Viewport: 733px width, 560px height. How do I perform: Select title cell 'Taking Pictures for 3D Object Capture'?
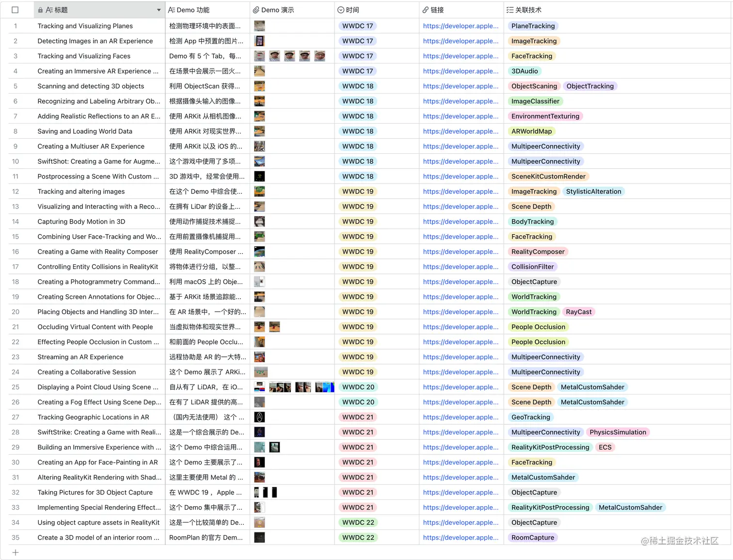coord(99,492)
